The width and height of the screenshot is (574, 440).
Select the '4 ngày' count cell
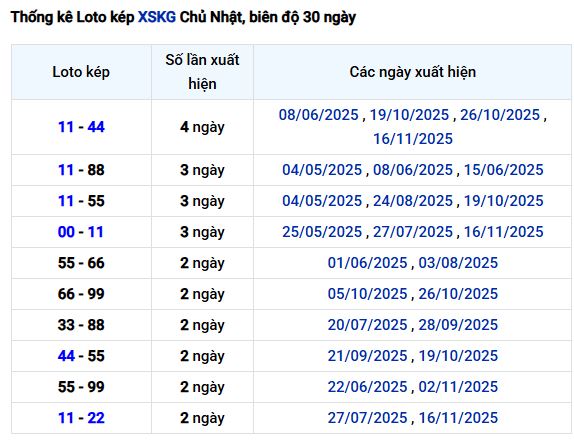pyautogui.click(x=202, y=127)
